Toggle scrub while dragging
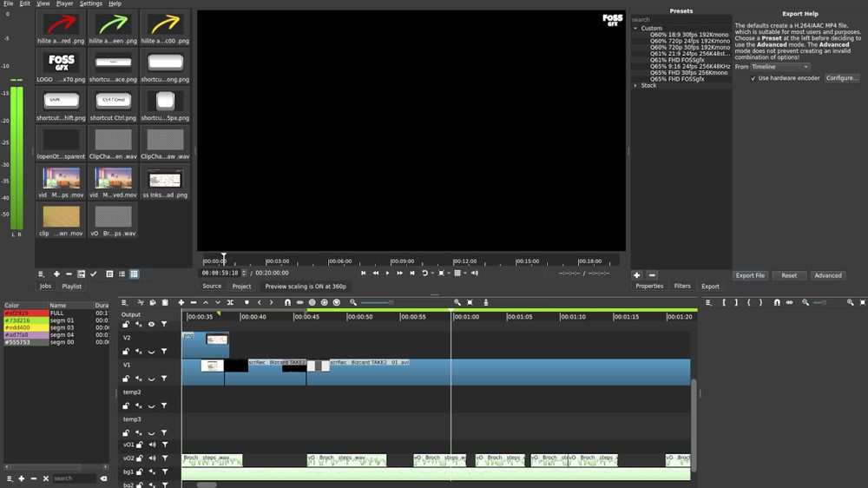Image resolution: width=868 pixels, height=488 pixels. click(x=299, y=302)
